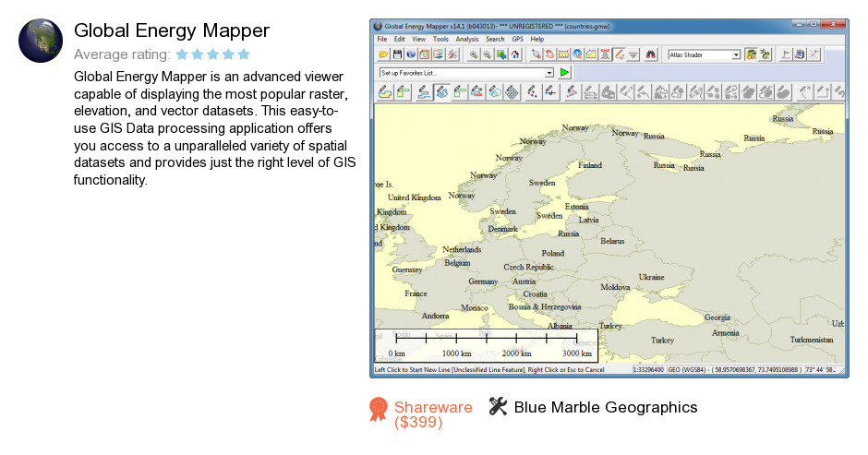Click the Blue Marble Geographics developer link
The image size is (868, 455).
tap(606, 407)
